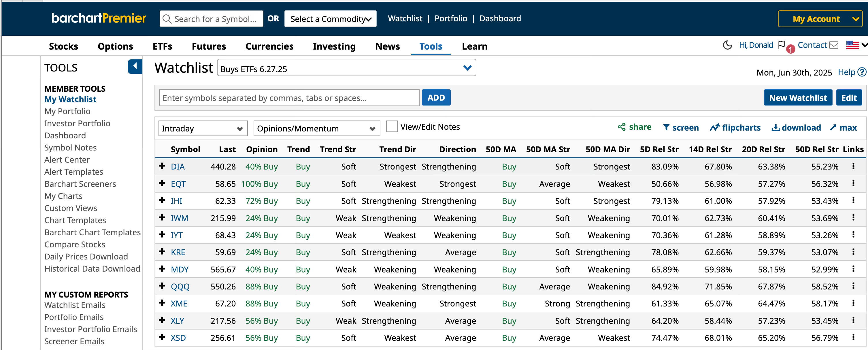Click the download icon
868x350 pixels.
coord(775,127)
